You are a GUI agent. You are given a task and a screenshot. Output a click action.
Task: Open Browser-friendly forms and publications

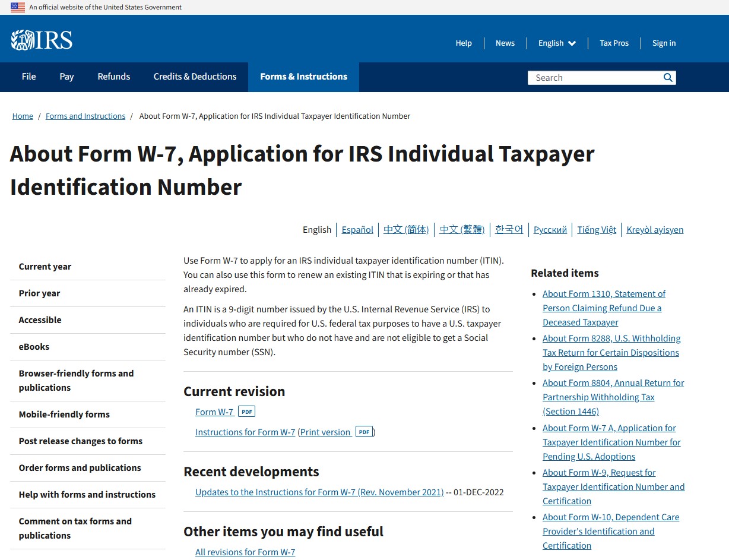(x=88, y=381)
